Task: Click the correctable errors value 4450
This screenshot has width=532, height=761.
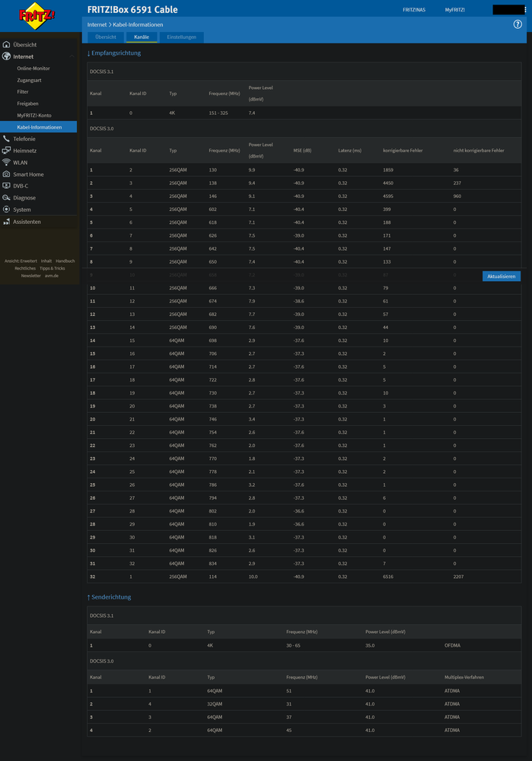Action: pos(388,183)
